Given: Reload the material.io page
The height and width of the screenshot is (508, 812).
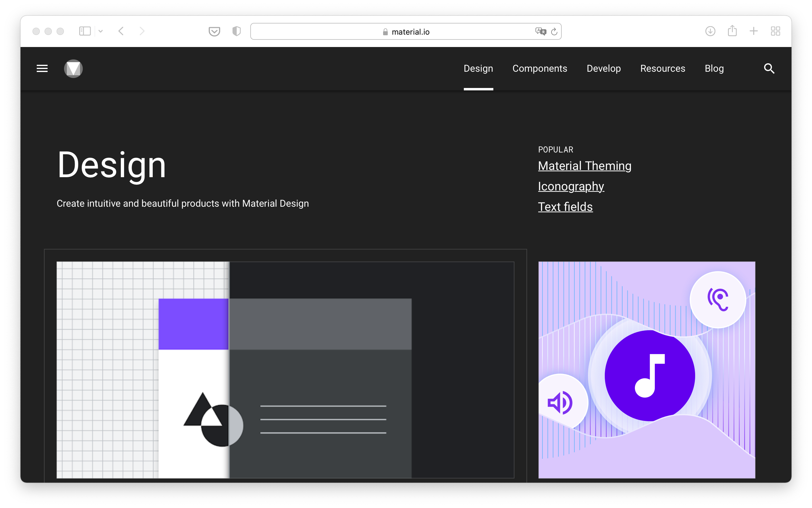Looking at the screenshot, I should point(554,31).
